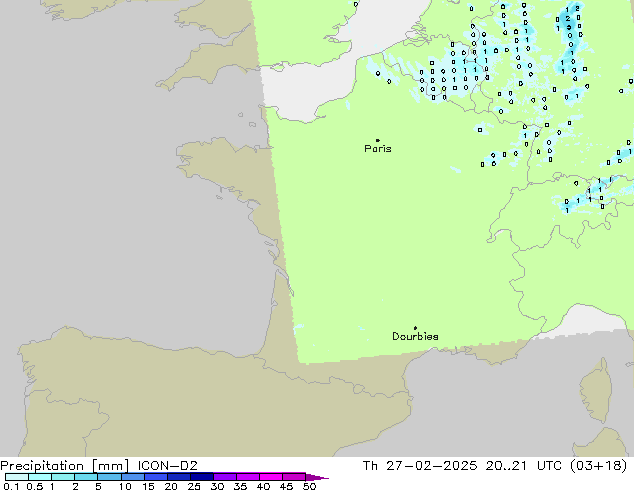Image resolution: width=634 pixels, height=490 pixels.
Task: Click the 0.5 legend scale value
Action: [35, 486]
